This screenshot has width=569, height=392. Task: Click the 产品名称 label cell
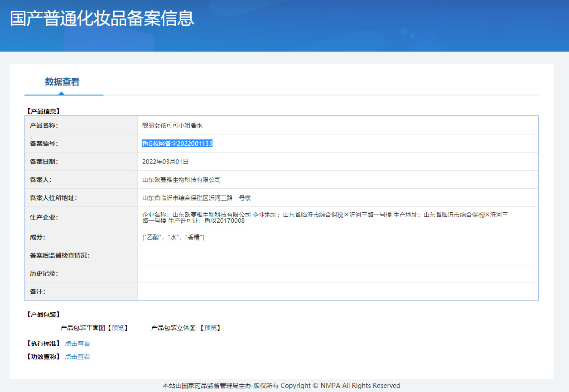(x=81, y=125)
